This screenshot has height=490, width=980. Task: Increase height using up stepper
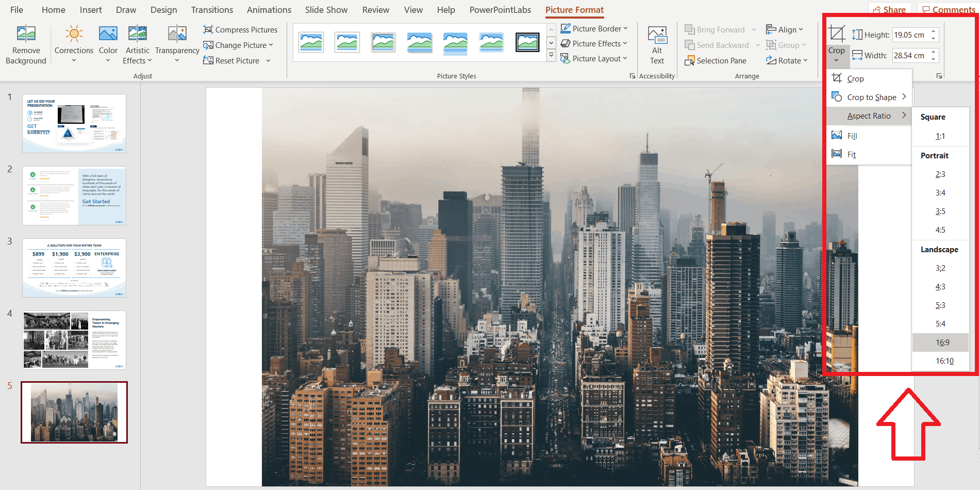pos(934,31)
